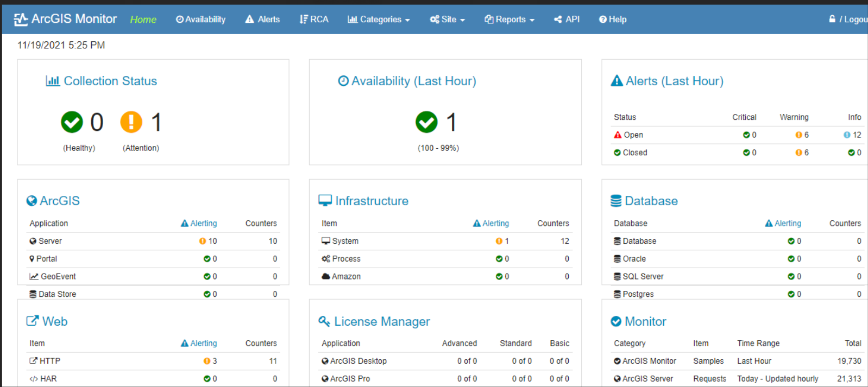Click the Collection Status heading link
Image resolution: width=868 pixels, height=387 pixels.
pos(110,81)
